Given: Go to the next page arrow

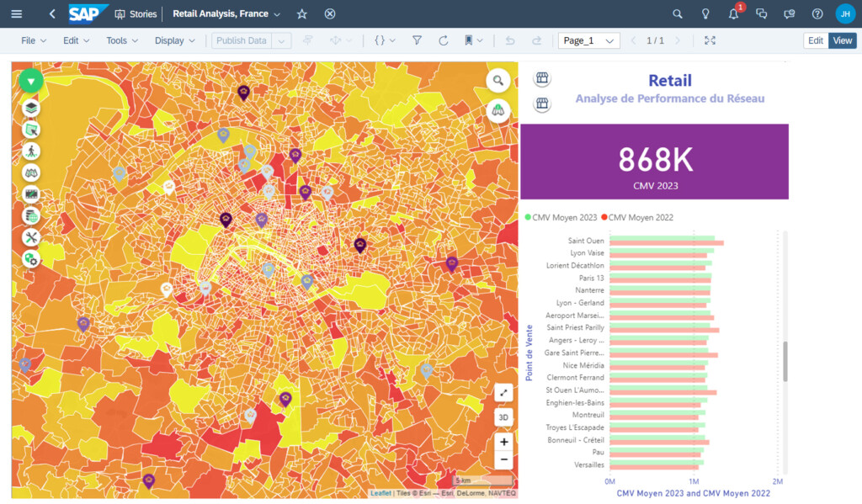Looking at the screenshot, I should (678, 40).
